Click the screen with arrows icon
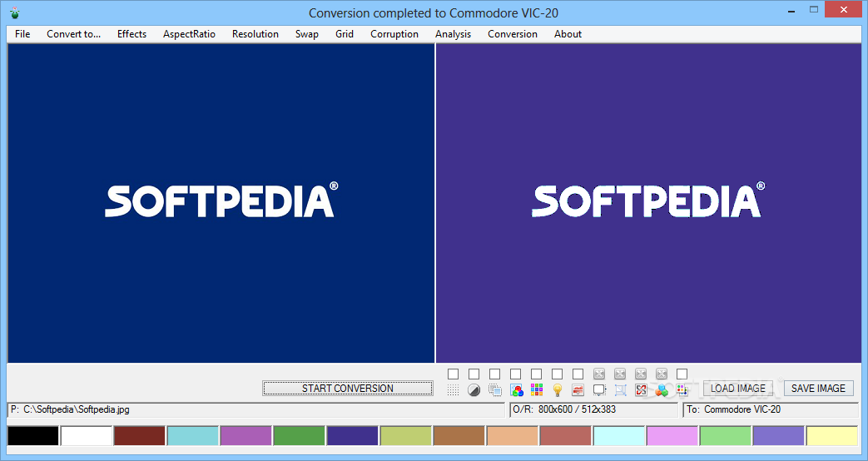The height and width of the screenshot is (461, 868). 599,390
